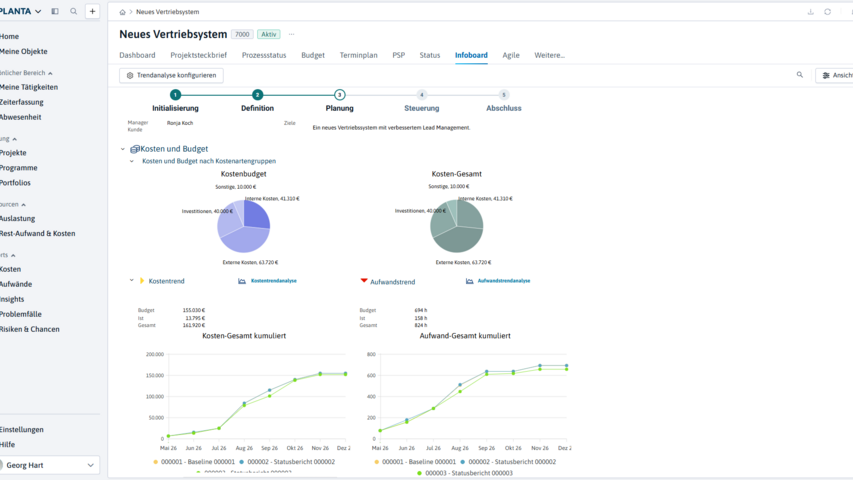
Task: Open Zeiterfassung in the sidebar
Action: [22, 102]
